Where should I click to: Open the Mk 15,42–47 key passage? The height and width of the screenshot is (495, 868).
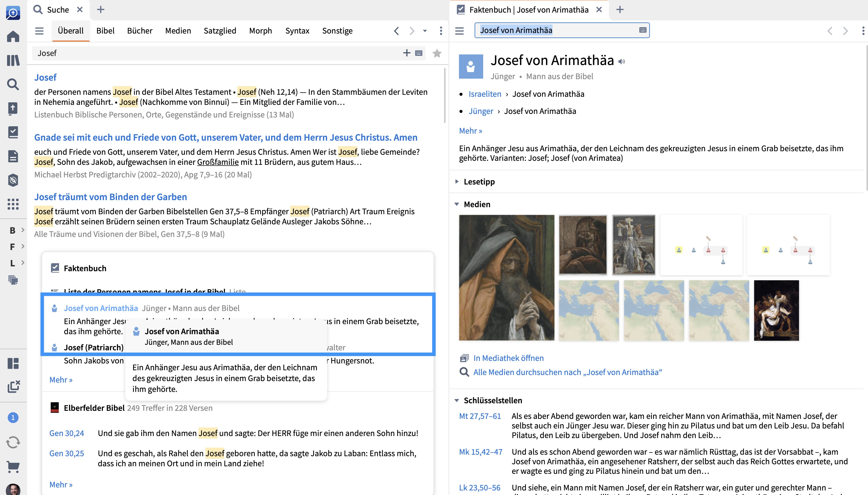click(x=481, y=452)
